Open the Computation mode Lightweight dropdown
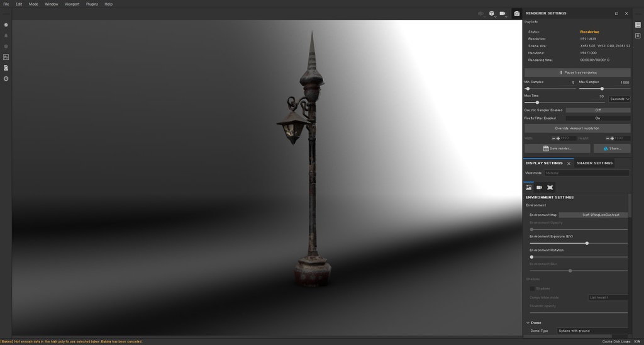This screenshot has width=644, height=345. pos(608,297)
